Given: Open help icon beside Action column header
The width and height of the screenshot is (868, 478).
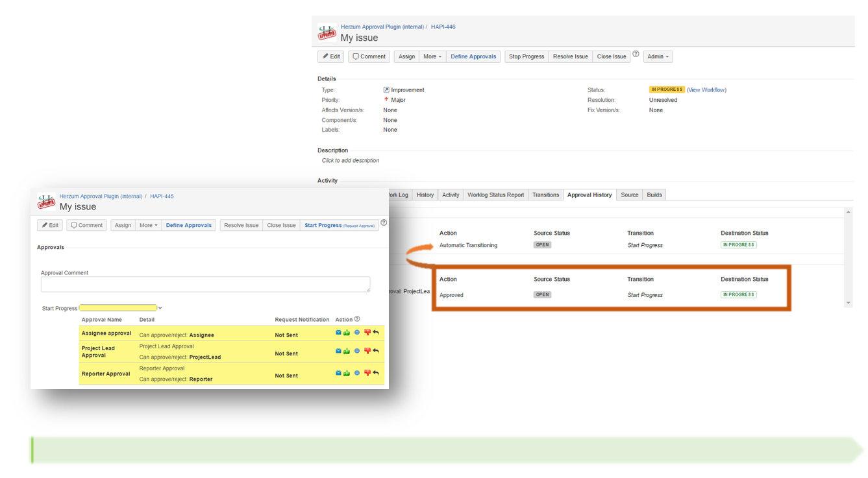Looking at the screenshot, I should pos(357,319).
